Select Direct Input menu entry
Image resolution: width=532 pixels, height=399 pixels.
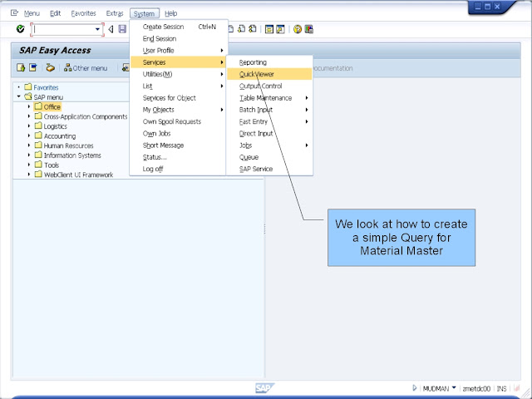tap(269, 133)
